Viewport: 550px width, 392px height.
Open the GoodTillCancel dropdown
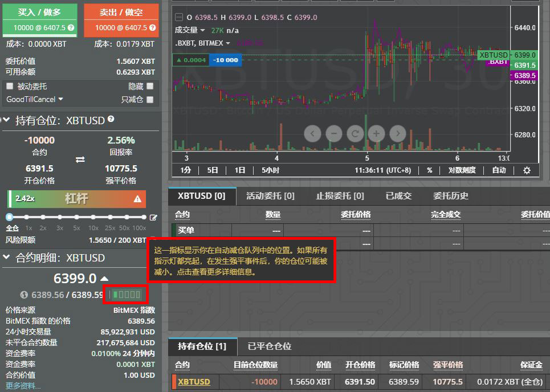(35, 99)
